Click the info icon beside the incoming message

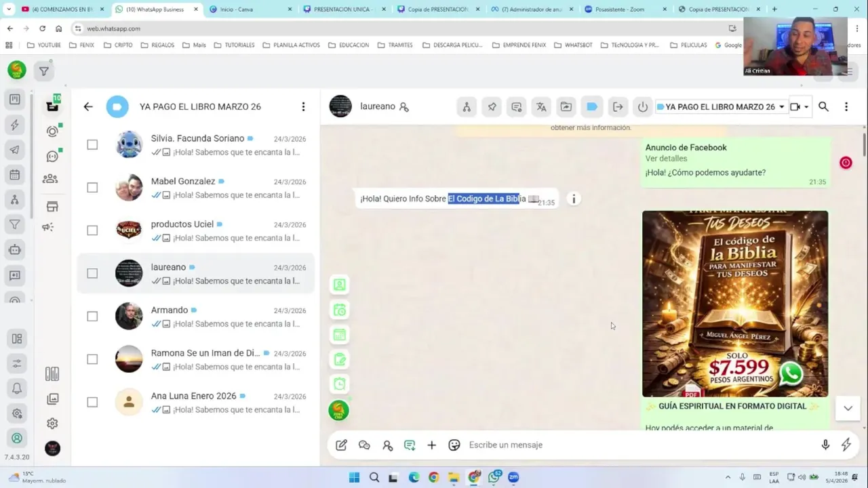574,199
